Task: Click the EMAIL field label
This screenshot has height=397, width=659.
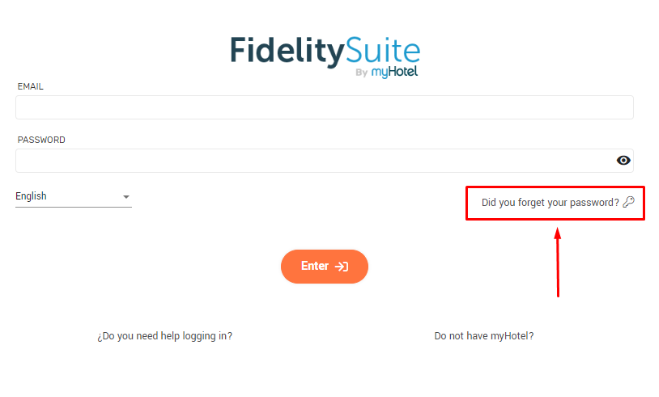Action: point(30,87)
